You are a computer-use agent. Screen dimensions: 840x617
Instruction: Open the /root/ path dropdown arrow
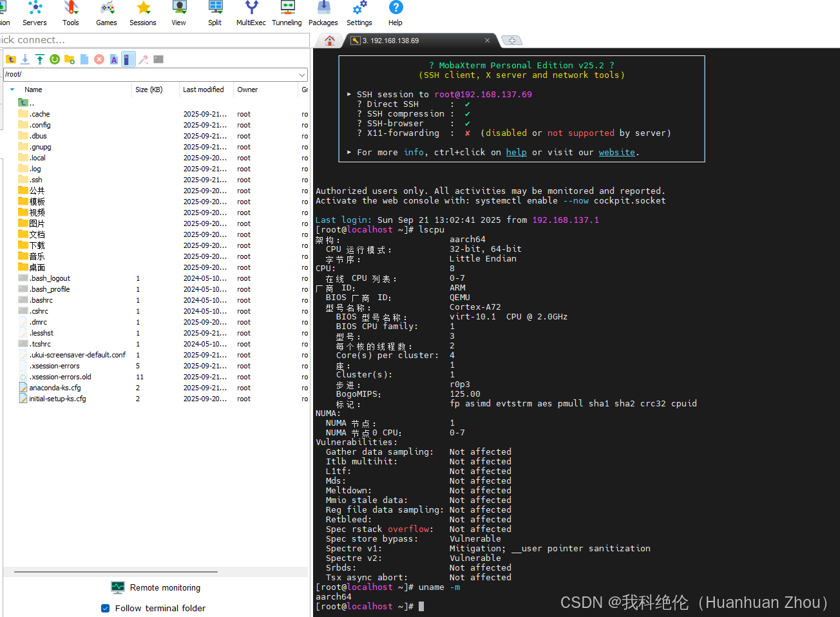[302, 75]
